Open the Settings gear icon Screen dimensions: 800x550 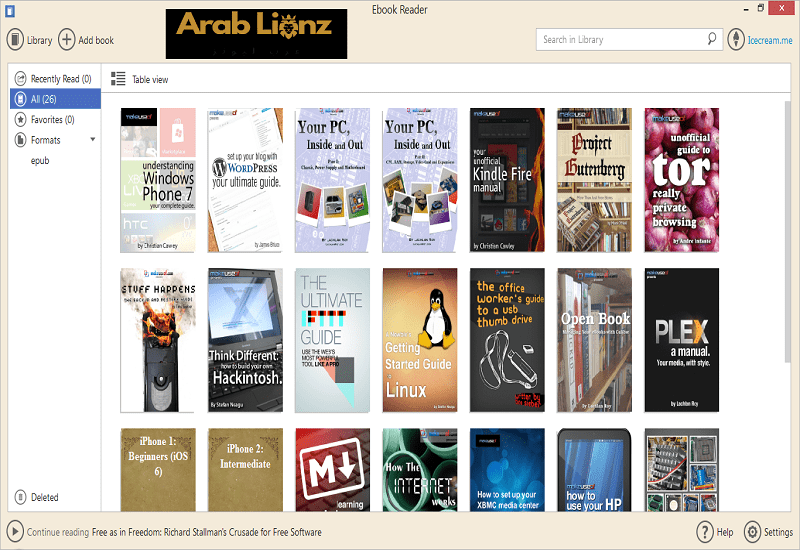[x=752, y=532]
